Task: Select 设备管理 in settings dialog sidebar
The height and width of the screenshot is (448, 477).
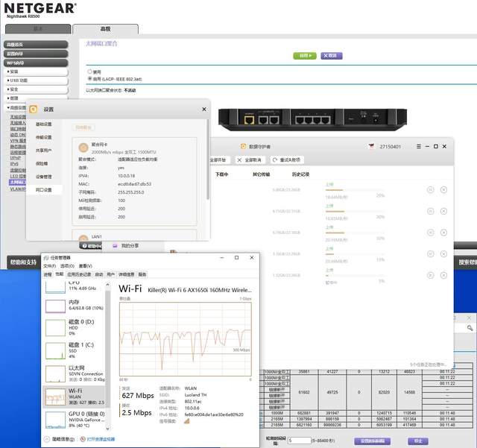Action: tap(44, 177)
